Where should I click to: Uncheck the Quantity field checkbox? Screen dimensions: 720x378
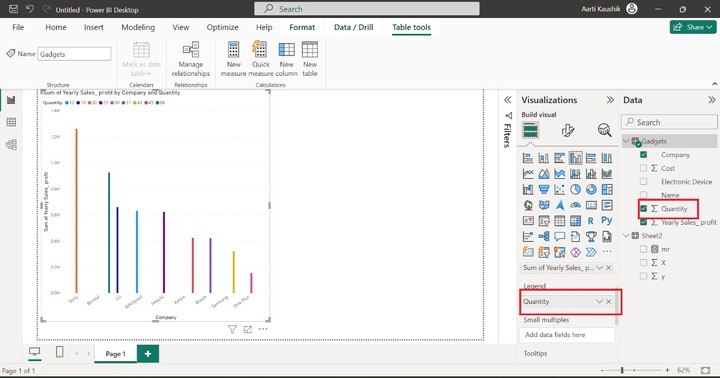point(643,209)
